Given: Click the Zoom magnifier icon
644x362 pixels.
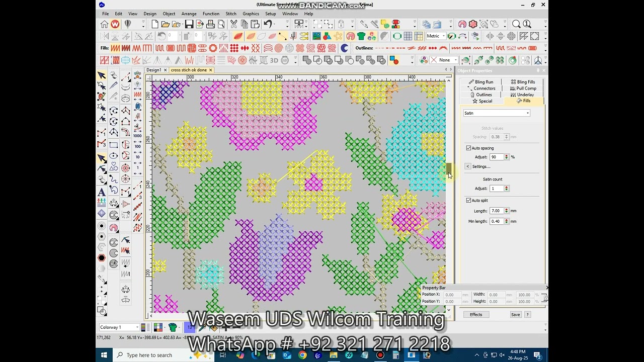Looking at the screenshot, I should click(516, 24).
